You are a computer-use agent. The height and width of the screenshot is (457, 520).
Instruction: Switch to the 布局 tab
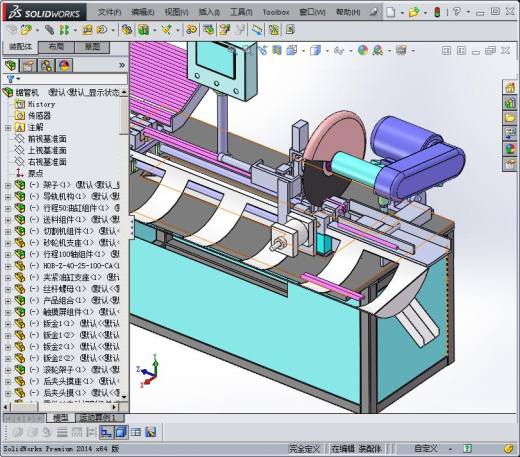(x=56, y=47)
